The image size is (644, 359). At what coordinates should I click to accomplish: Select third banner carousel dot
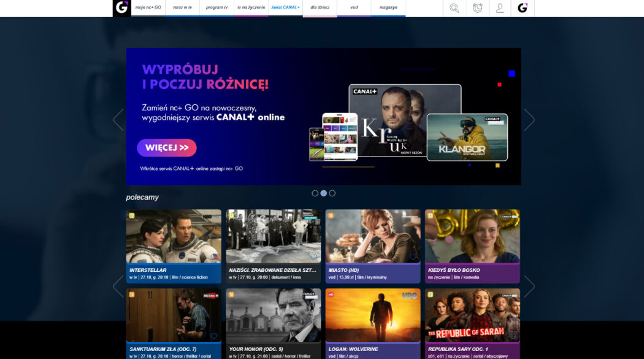(332, 193)
